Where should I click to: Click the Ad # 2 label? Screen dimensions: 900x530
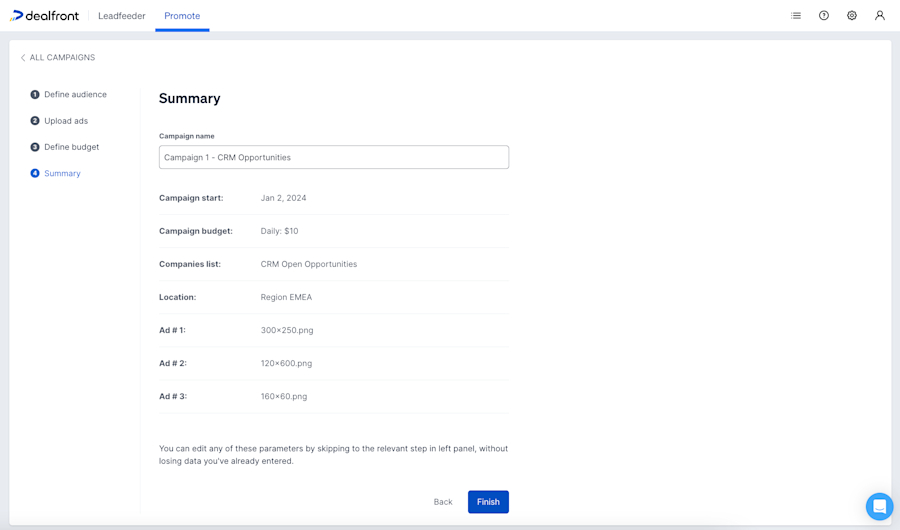(x=173, y=363)
